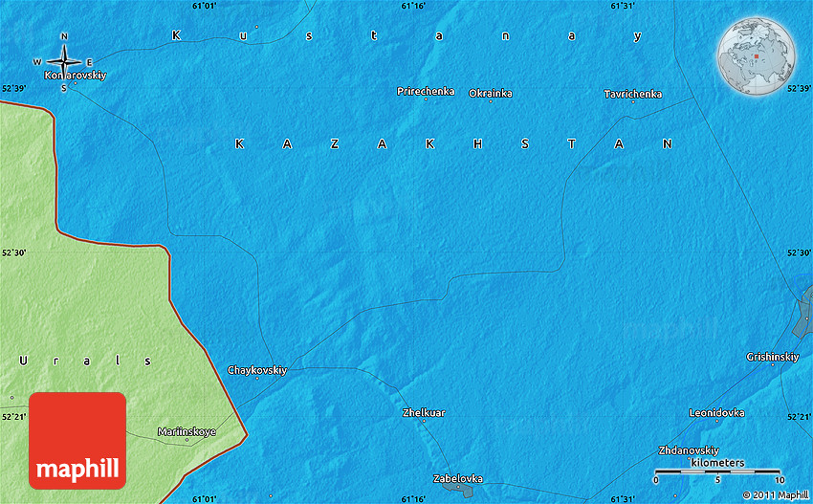Click the Grishinskiy town label
813x504 pixels.
click(x=773, y=357)
